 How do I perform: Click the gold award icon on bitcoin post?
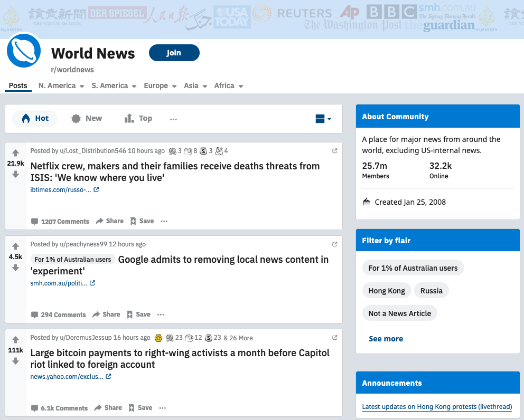point(158,338)
